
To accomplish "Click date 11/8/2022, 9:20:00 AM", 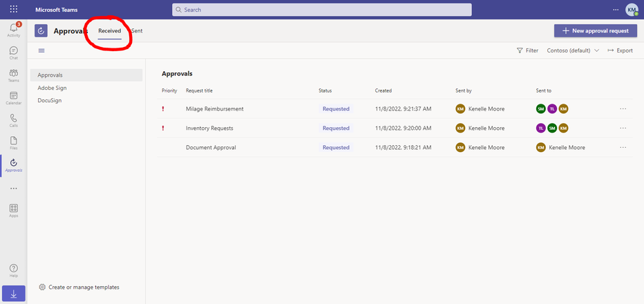I will [x=403, y=129].
